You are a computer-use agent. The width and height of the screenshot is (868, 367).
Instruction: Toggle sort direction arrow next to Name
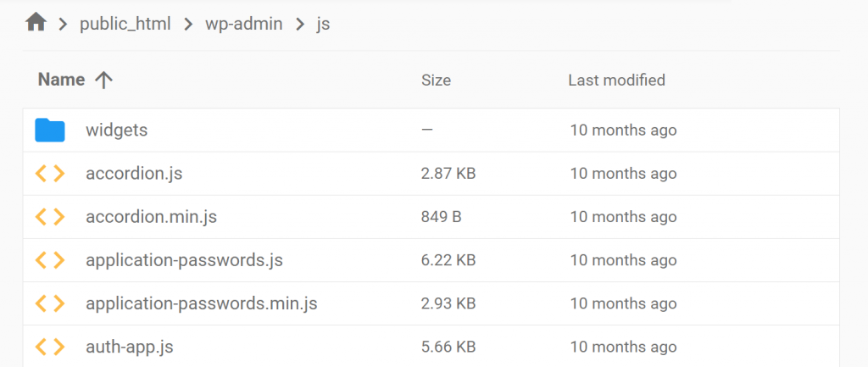pyautogui.click(x=103, y=81)
